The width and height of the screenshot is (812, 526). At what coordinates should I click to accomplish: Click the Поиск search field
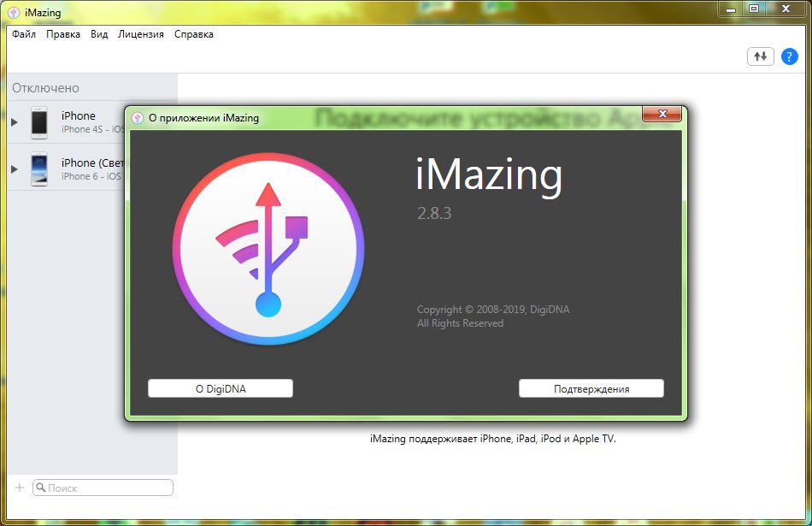tap(103, 488)
